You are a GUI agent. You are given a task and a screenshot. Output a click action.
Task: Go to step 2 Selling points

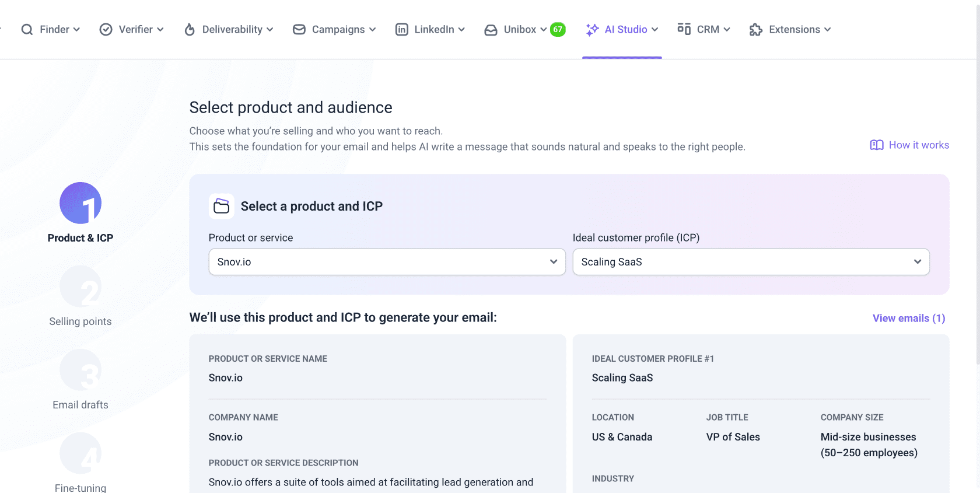(80, 287)
